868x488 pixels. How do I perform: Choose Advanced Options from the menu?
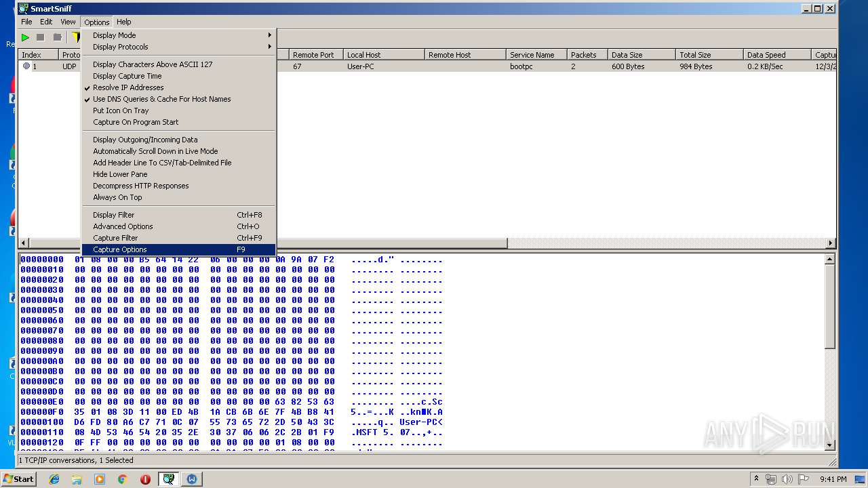[178, 226]
